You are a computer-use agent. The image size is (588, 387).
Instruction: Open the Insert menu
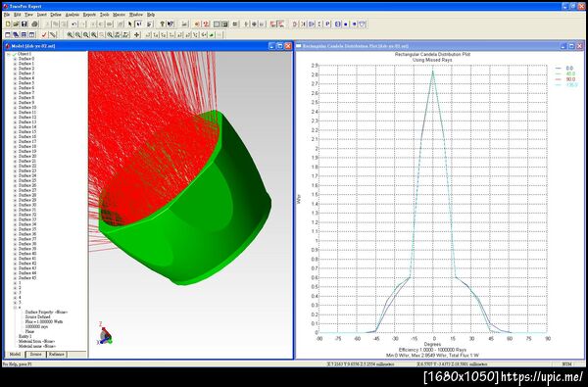pyautogui.click(x=41, y=15)
